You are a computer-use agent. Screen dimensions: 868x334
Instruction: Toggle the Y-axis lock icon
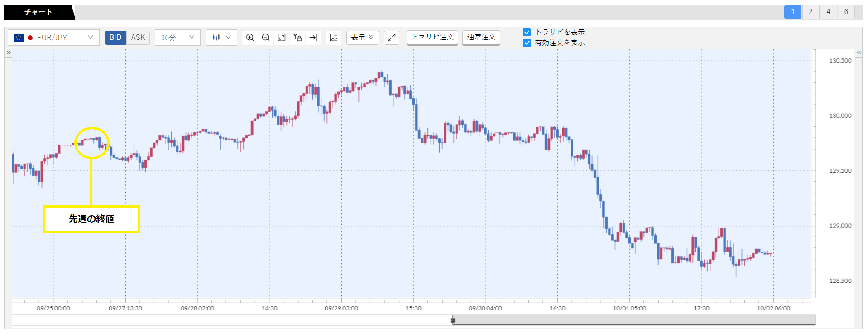[x=297, y=38]
